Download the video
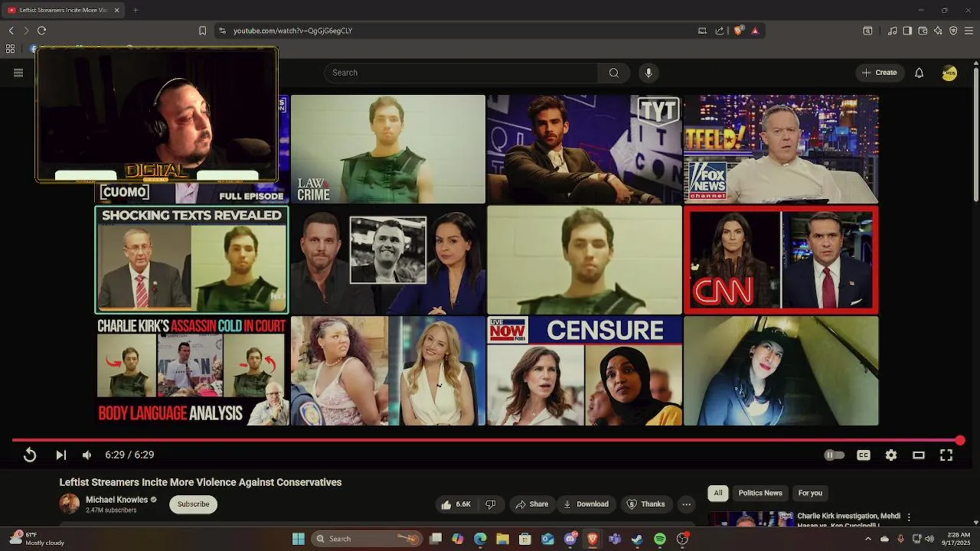The image size is (980, 551). click(x=586, y=504)
